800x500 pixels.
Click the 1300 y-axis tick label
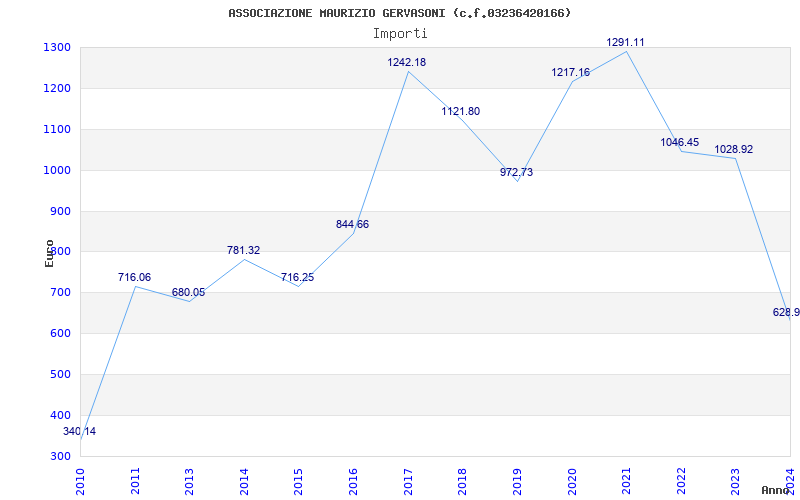point(57,48)
